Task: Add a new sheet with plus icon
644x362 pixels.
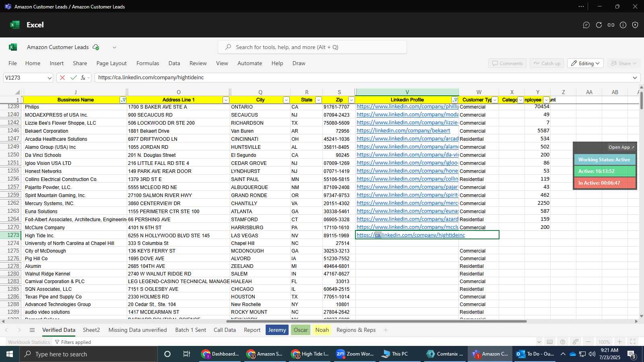Action: (386, 330)
